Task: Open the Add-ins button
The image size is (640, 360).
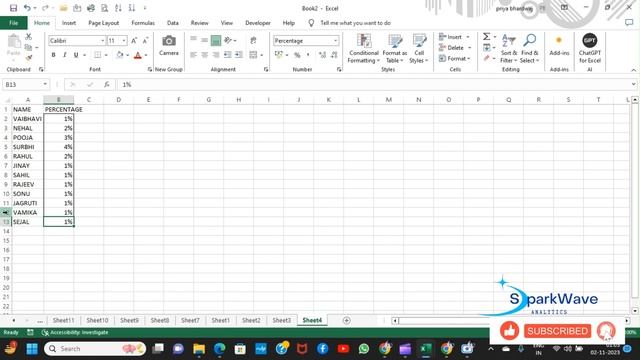Action: 559,45
